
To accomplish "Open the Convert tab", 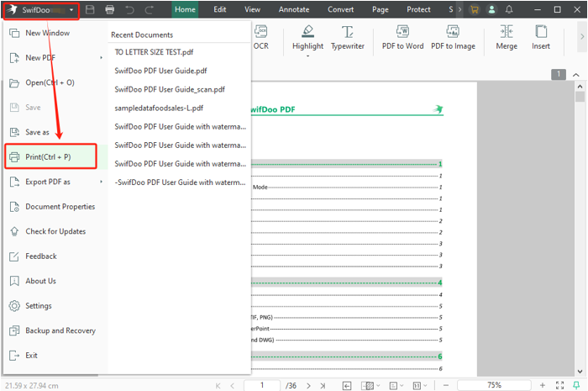I will click(340, 9).
